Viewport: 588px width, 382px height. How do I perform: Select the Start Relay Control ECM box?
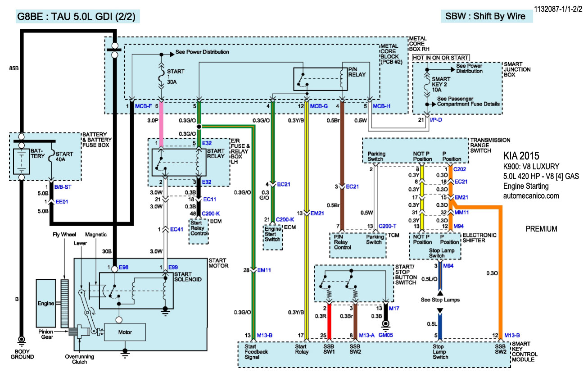pos(198,231)
